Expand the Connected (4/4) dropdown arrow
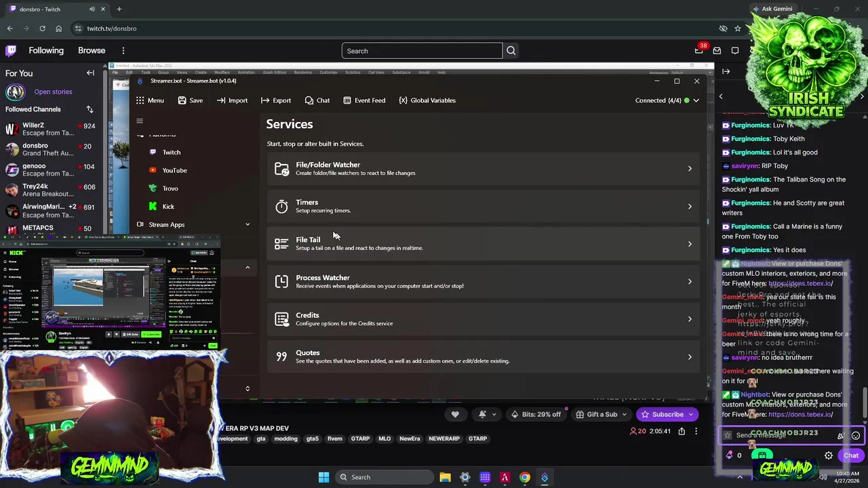Image resolution: width=868 pixels, height=488 pixels. (x=696, y=100)
